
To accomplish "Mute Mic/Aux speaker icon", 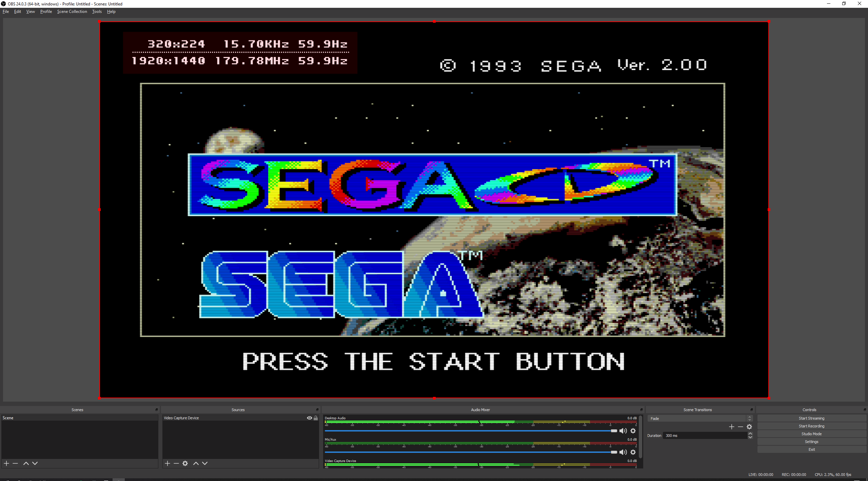I will [x=623, y=452].
